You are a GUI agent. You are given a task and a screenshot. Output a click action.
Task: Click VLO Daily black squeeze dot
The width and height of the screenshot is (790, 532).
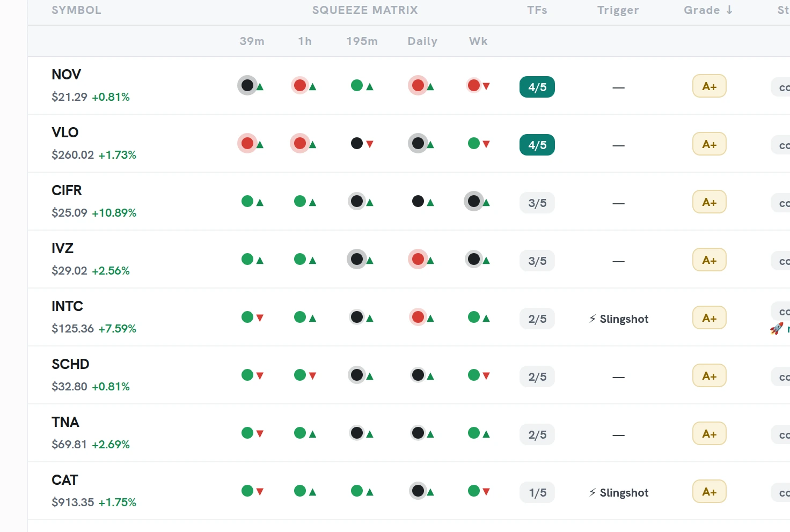[x=418, y=143]
